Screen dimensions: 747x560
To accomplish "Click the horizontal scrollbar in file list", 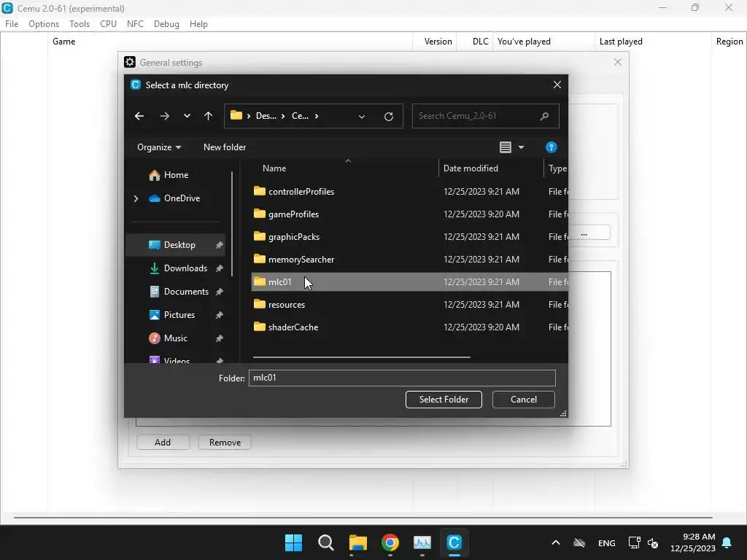I will point(362,357).
